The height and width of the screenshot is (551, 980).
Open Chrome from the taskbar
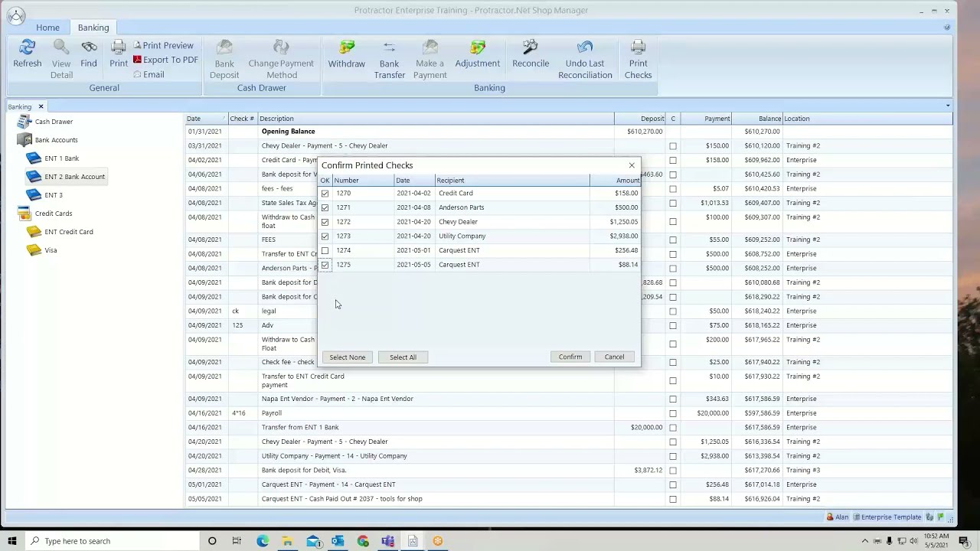tap(363, 541)
